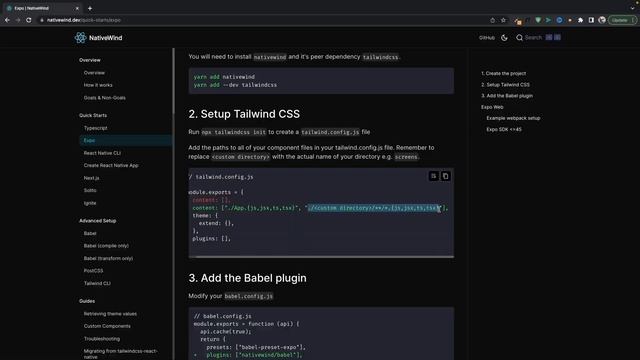Open Next.js quick start page
Viewport: 640px width, 360px height.
91,178
